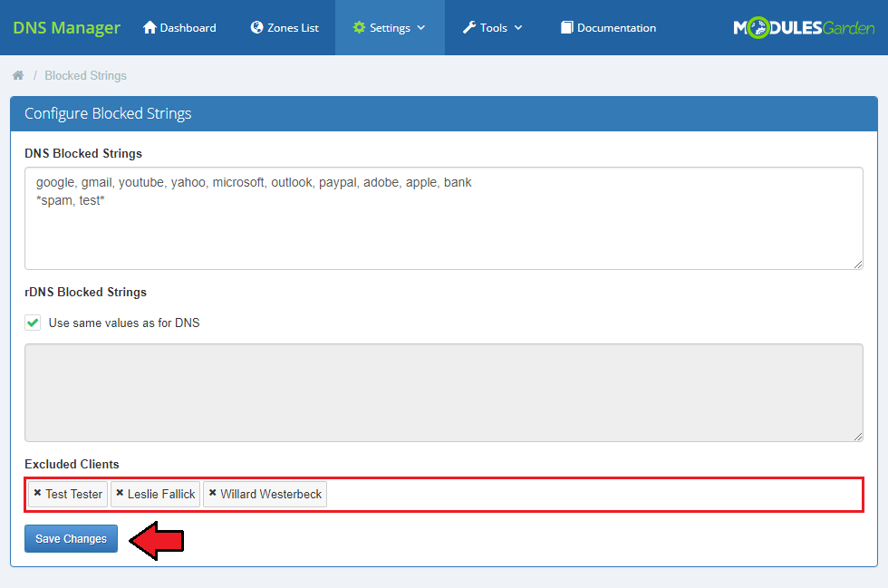Viewport: 888px width, 588px height.
Task: Uncheck Use same values as for DNS
Action: (33, 323)
